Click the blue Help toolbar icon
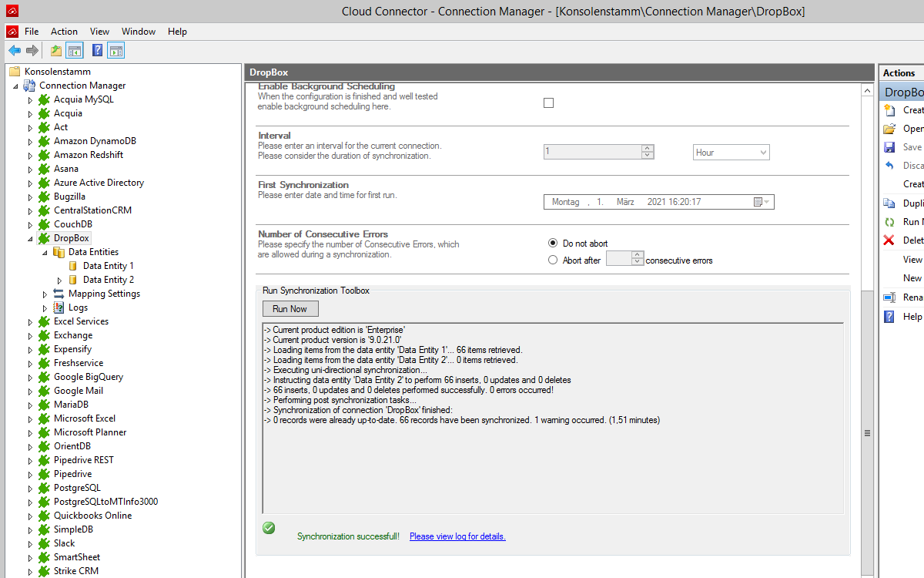924x578 pixels. click(x=98, y=51)
